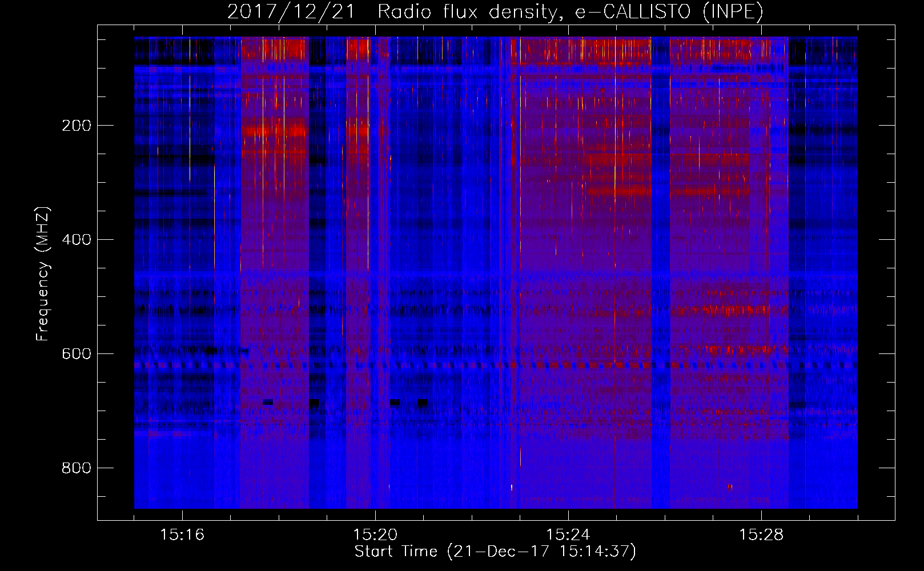
Task: Click the '200' frequency tick label
Action: click(x=76, y=126)
